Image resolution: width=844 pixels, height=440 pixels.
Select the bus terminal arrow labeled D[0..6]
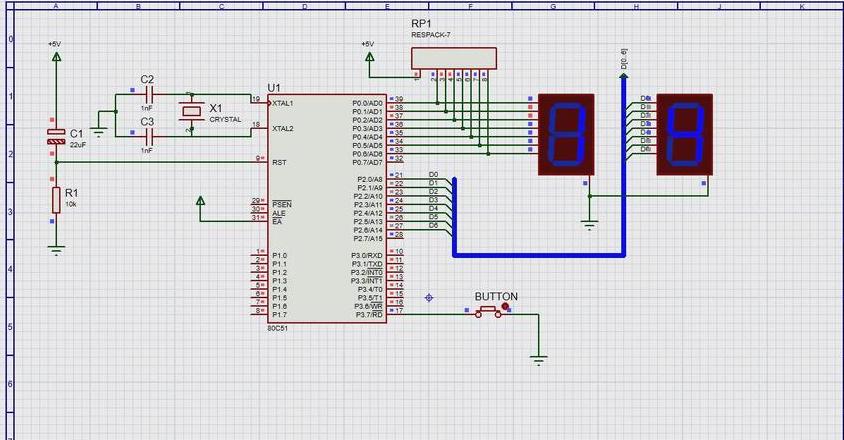(623, 77)
